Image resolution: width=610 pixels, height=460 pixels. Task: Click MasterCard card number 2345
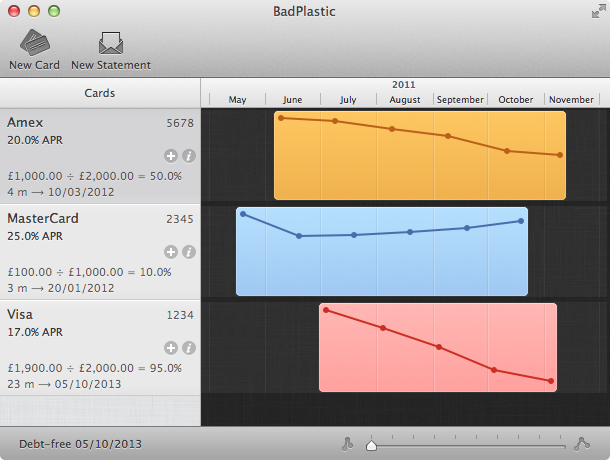click(x=180, y=219)
